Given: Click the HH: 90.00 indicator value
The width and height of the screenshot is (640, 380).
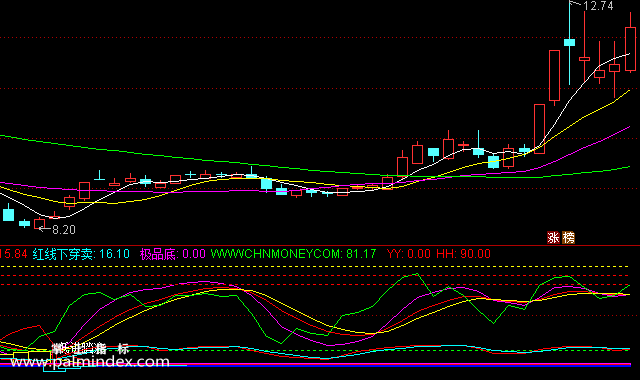Looking at the screenshot, I should coord(463,254).
